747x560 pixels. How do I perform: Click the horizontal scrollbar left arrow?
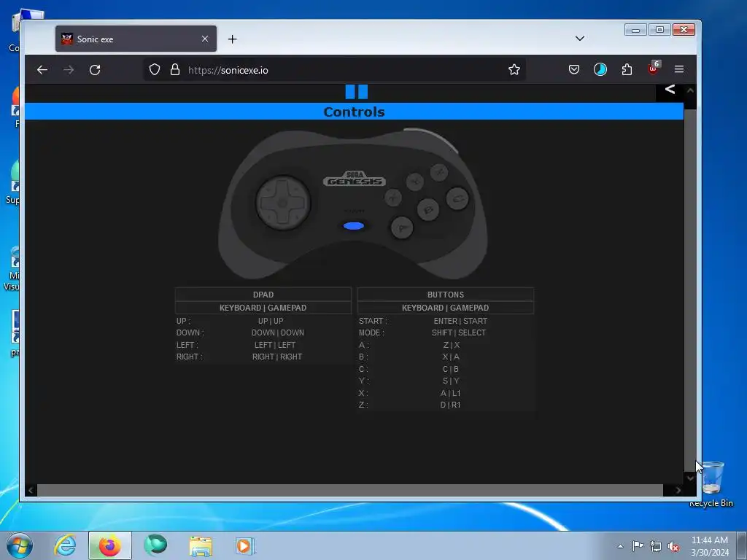pyautogui.click(x=31, y=490)
